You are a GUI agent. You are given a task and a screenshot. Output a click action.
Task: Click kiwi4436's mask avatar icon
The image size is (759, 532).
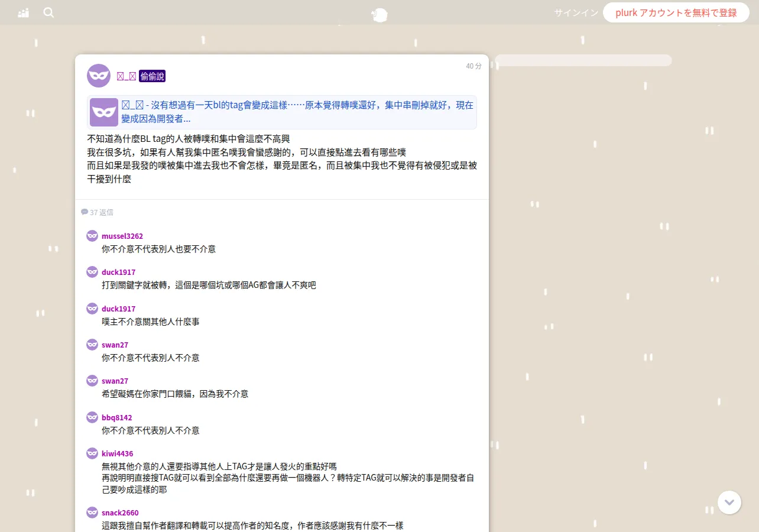coord(92,453)
